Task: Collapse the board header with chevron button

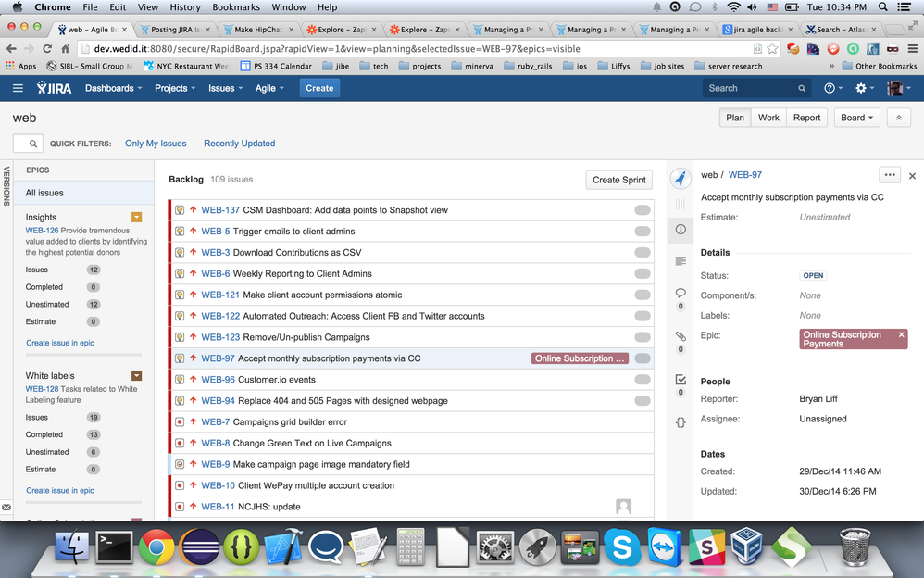Action: click(899, 118)
